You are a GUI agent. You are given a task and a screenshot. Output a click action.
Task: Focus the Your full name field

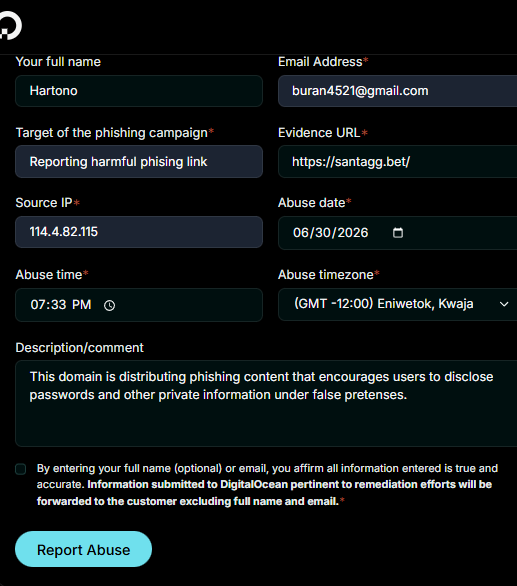[x=139, y=91]
